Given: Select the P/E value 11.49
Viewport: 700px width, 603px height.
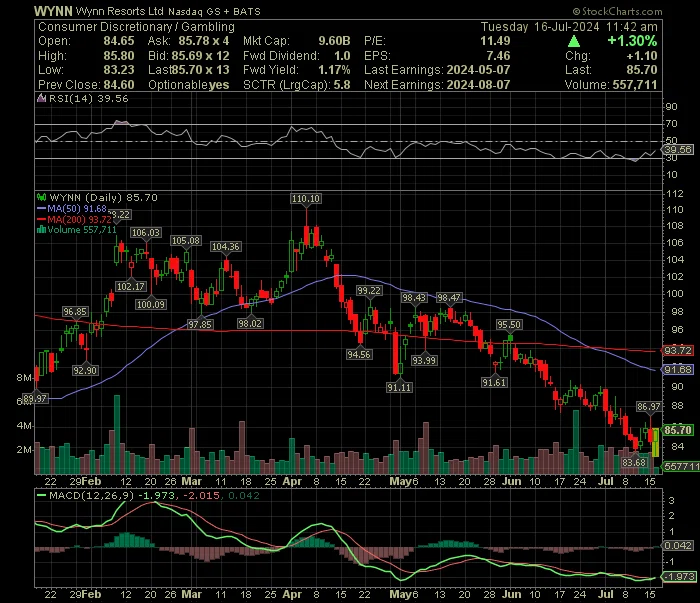Looking at the screenshot, I should point(495,41).
